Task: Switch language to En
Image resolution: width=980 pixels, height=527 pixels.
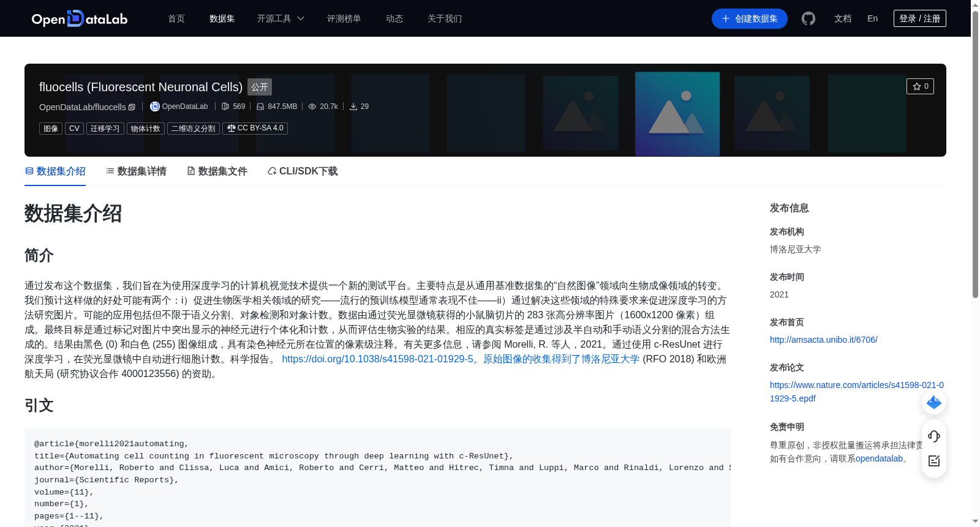Action: (x=873, y=18)
